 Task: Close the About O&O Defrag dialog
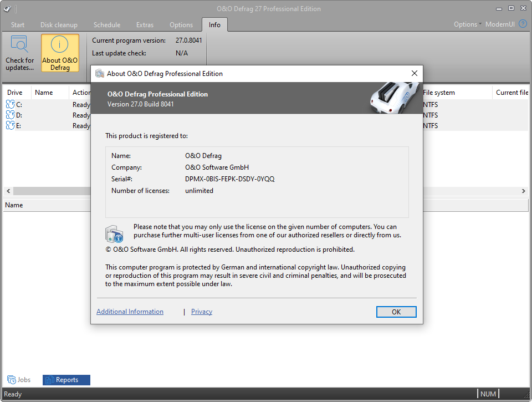pyautogui.click(x=415, y=73)
